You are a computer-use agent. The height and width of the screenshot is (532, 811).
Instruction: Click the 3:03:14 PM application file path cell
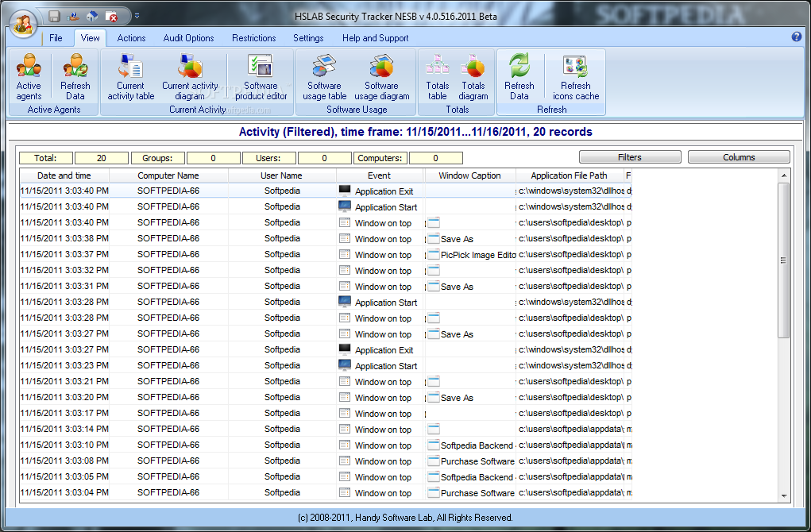click(571, 429)
